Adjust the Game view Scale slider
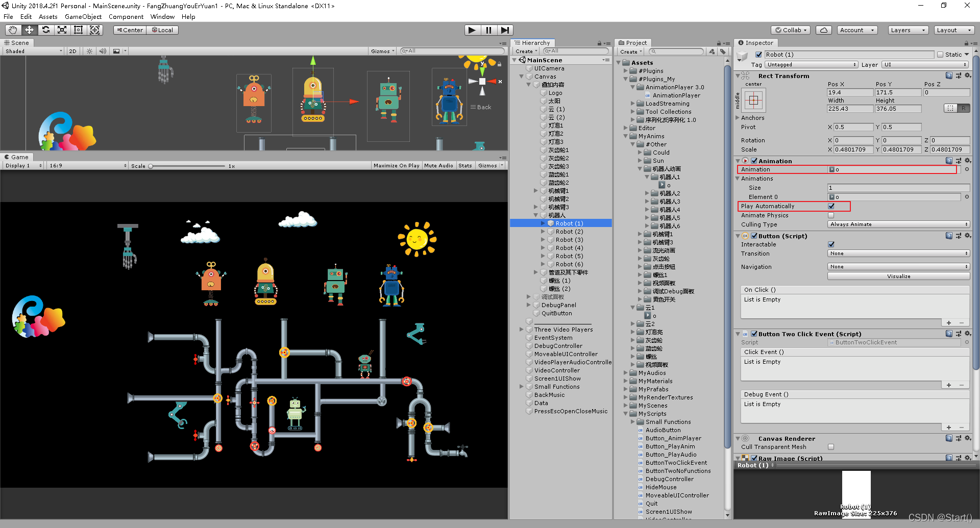The image size is (980, 528). click(187, 166)
